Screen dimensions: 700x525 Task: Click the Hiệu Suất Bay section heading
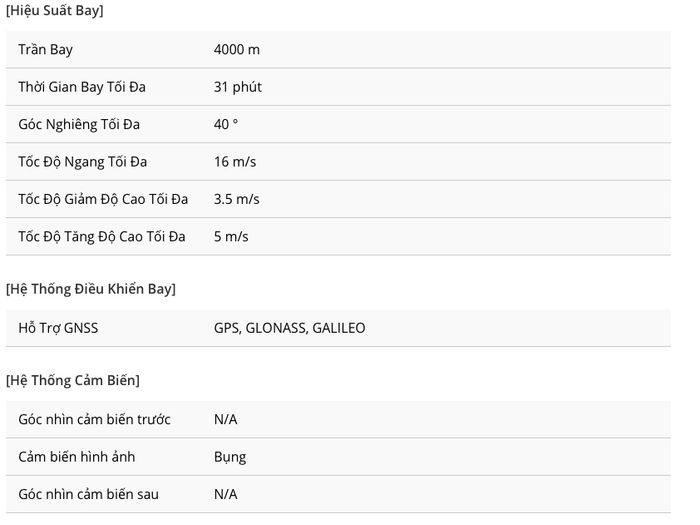point(54,10)
